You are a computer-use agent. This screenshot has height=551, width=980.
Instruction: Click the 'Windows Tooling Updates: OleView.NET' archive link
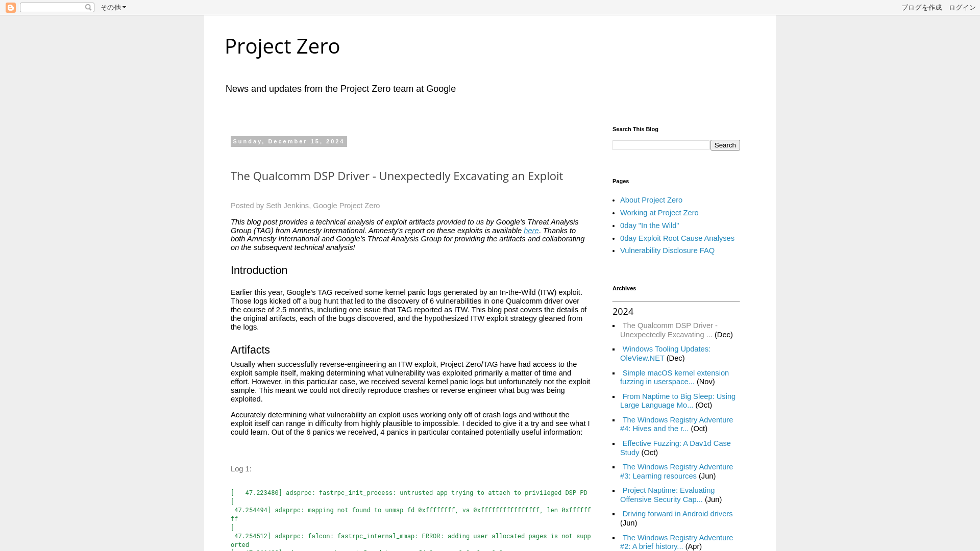coord(665,353)
